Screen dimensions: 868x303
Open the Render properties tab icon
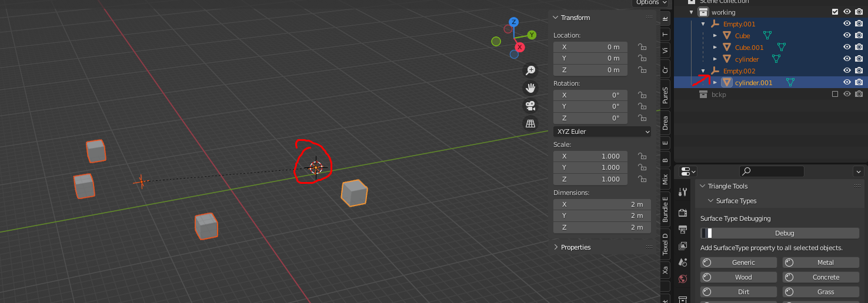pyautogui.click(x=683, y=213)
